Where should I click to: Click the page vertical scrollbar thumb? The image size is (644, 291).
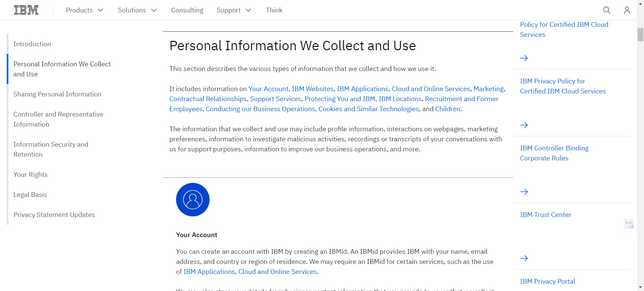pos(640,35)
